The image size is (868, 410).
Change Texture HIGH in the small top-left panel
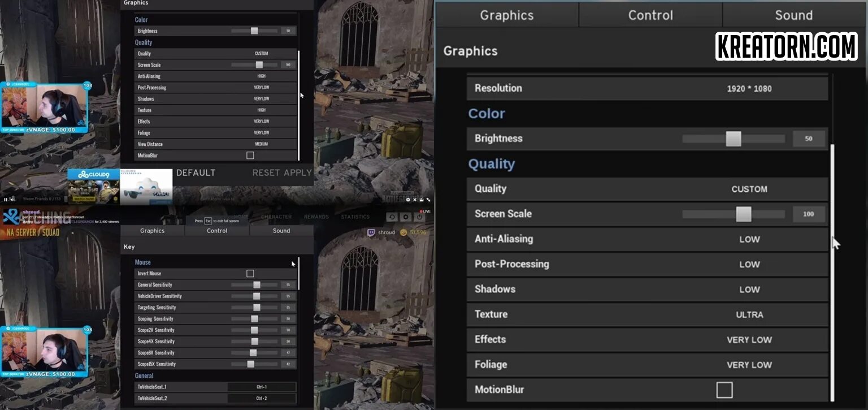point(261,110)
